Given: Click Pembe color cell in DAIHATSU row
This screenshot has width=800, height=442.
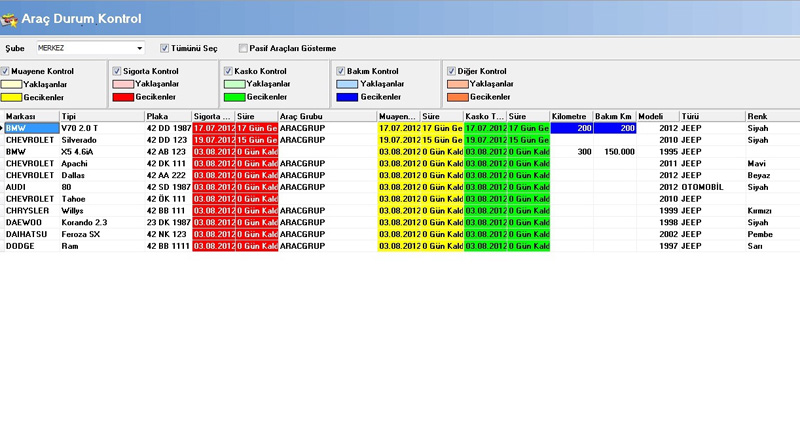Looking at the screenshot, I should [x=772, y=234].
